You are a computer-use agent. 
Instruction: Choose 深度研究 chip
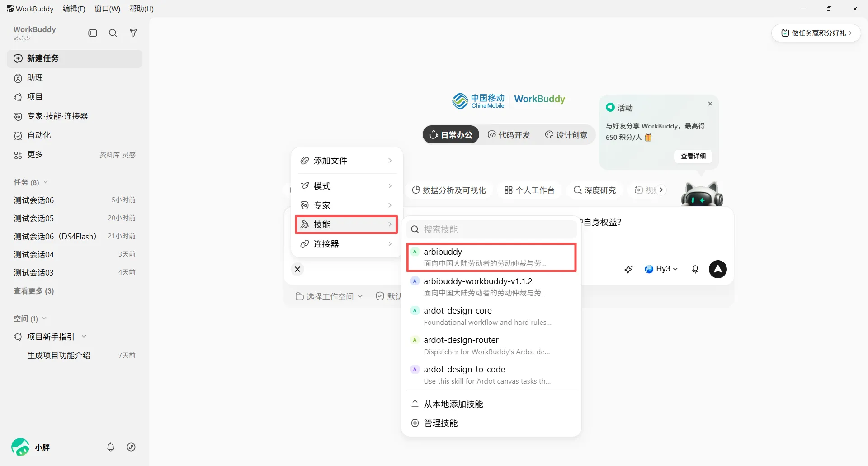coord(594,190)
